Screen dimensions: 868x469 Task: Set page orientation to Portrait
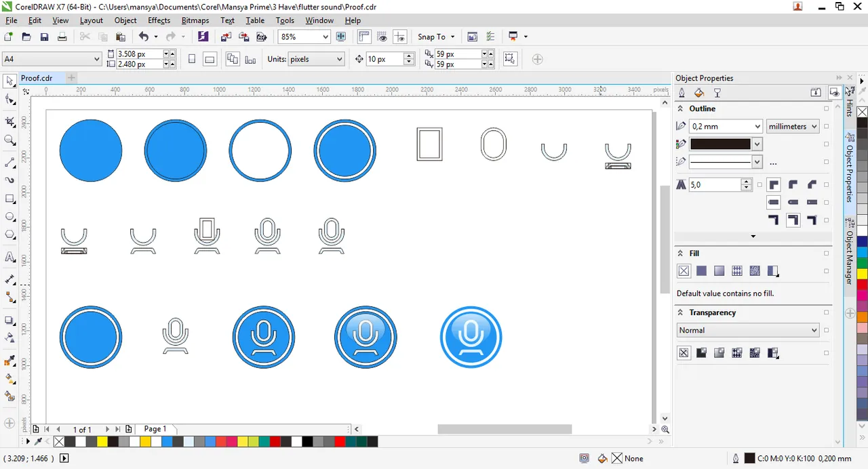pyautogui.click(x=192, y=59)
